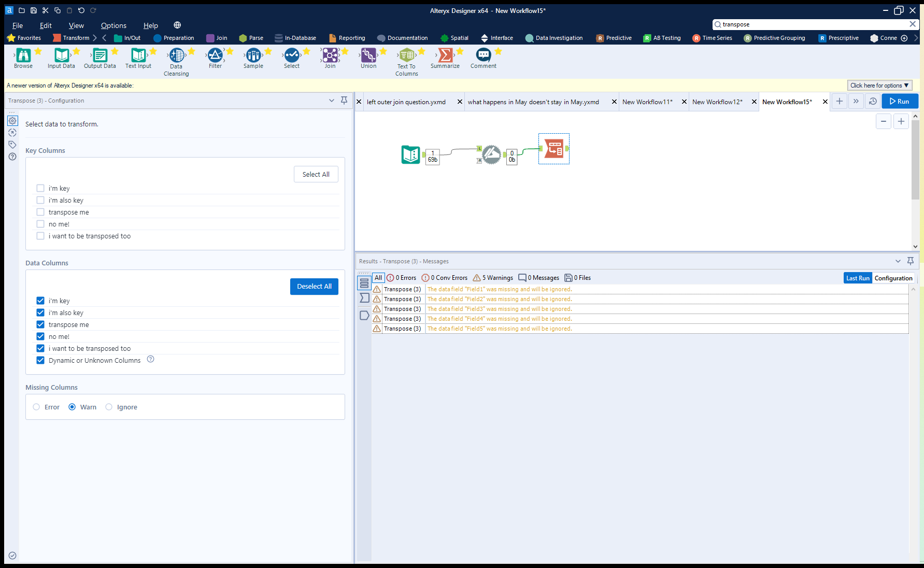This screenshot has height=568, width=924.
Task: Select the Ignore radio button for missing columns
Action: click(109, 407)
